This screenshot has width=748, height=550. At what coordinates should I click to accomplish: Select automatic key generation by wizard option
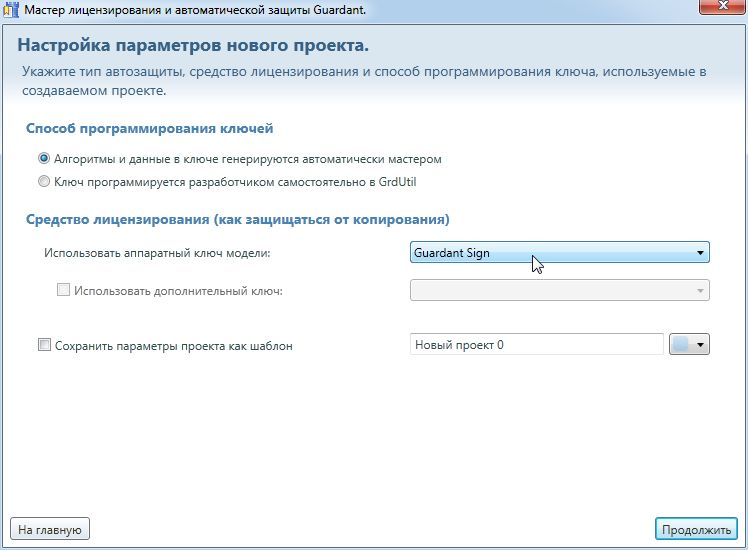[x=43, y=158]
